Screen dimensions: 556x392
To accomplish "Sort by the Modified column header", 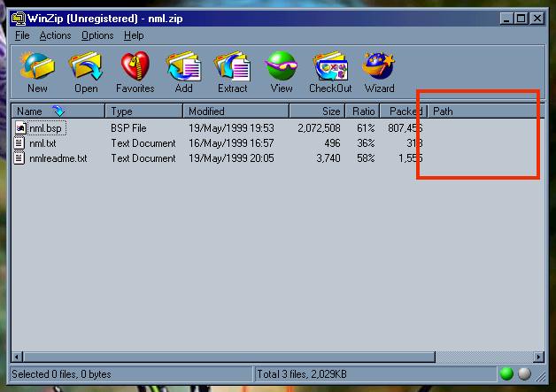I will [236, 111].
